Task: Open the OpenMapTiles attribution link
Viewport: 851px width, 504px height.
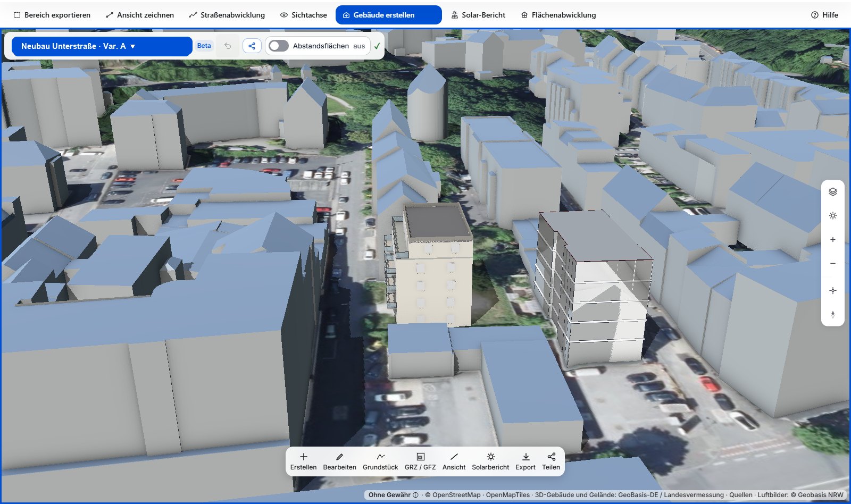Action: (508, 495)
